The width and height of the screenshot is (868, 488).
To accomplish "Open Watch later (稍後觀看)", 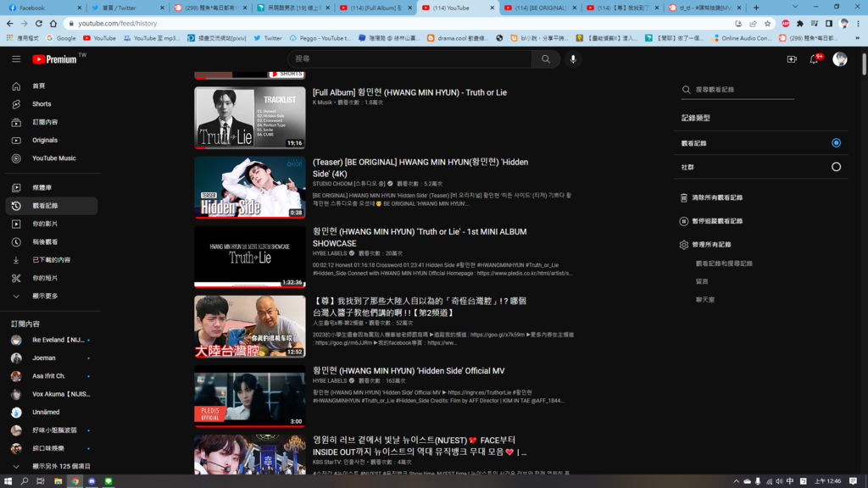I will [x=52, y=242].
